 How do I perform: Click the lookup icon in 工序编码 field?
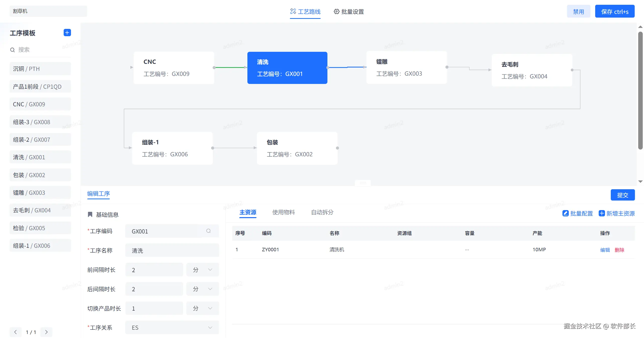point(208,231)
